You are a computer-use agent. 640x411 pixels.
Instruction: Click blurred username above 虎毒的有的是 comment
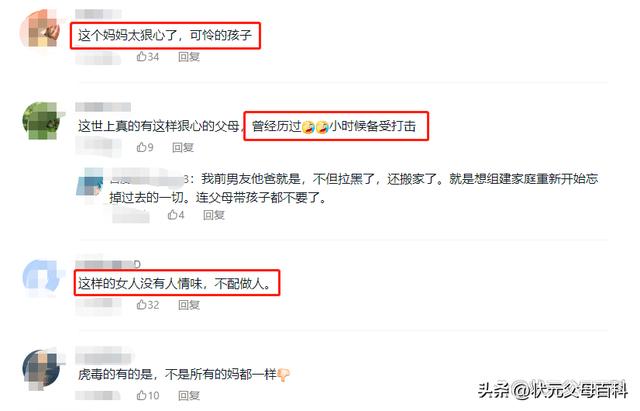tap(104, 355)
